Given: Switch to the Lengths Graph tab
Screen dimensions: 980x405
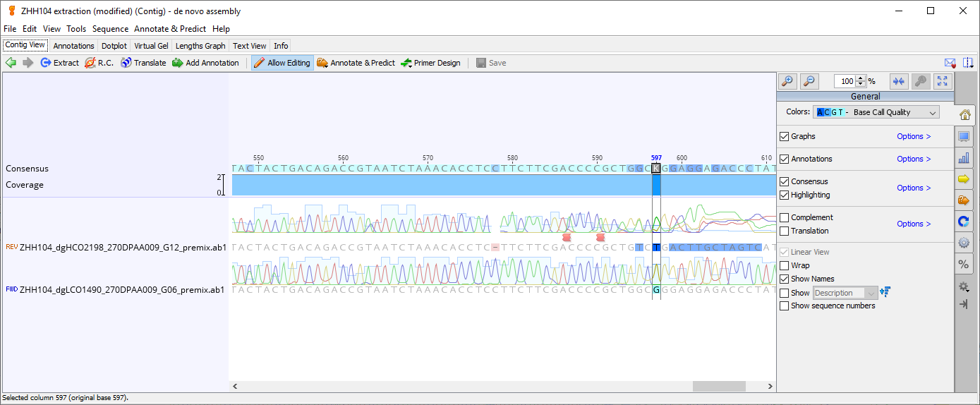Looking at the screenshot, I should (200, 46).
